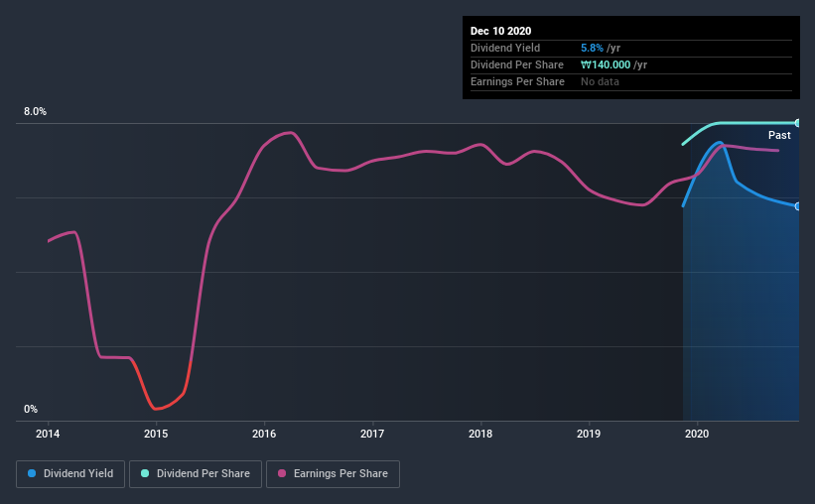815x504 pixels.
Task: Click the Dec 10 2020 tooltip date
Action: 500,31
